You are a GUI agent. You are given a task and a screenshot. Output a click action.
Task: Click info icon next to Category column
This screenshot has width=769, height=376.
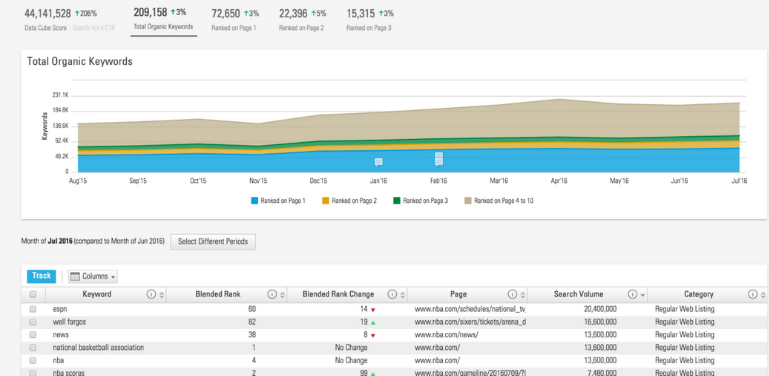point(752,295)
